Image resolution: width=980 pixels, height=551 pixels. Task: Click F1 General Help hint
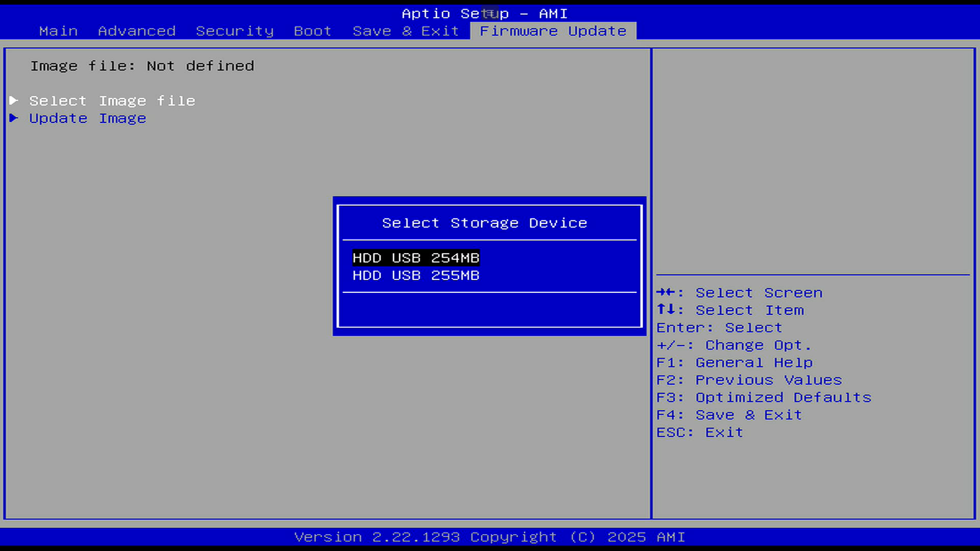point(734,363)
